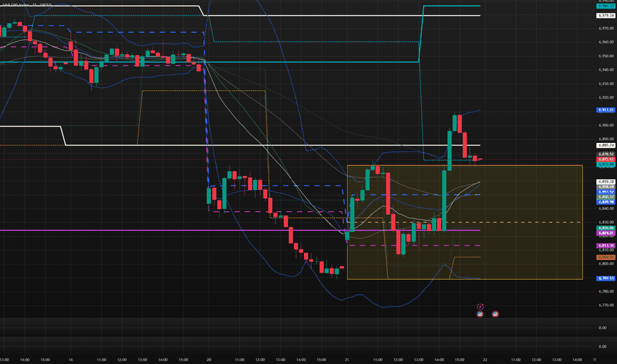Select the purple 6,815.56 price label

pyautogui.click(x=606, y=246)
